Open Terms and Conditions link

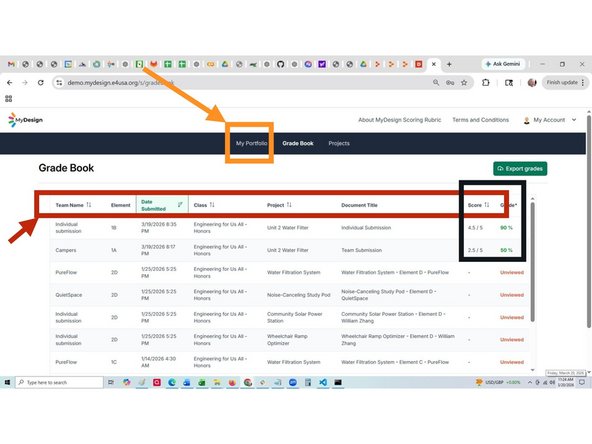[480, 120]
